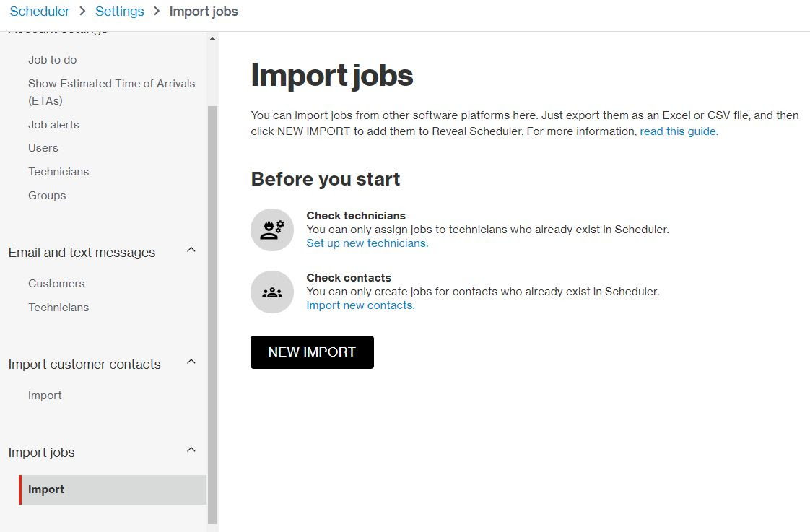This screenshot has width=810, height=532.
Task: Follow the Set up new technicians link
Action: tap(367, 243)
